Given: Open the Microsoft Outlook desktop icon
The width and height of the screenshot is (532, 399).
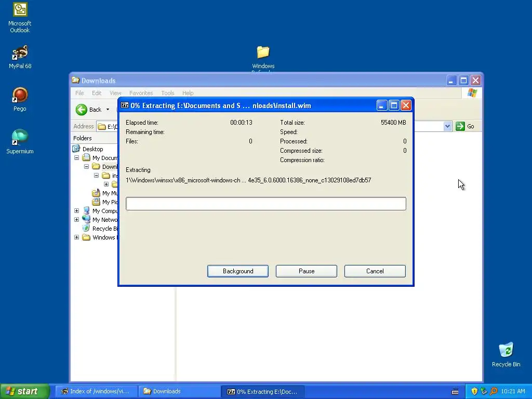Looking at the screenshot, I should pyautogui.click(x=20, y=18).
